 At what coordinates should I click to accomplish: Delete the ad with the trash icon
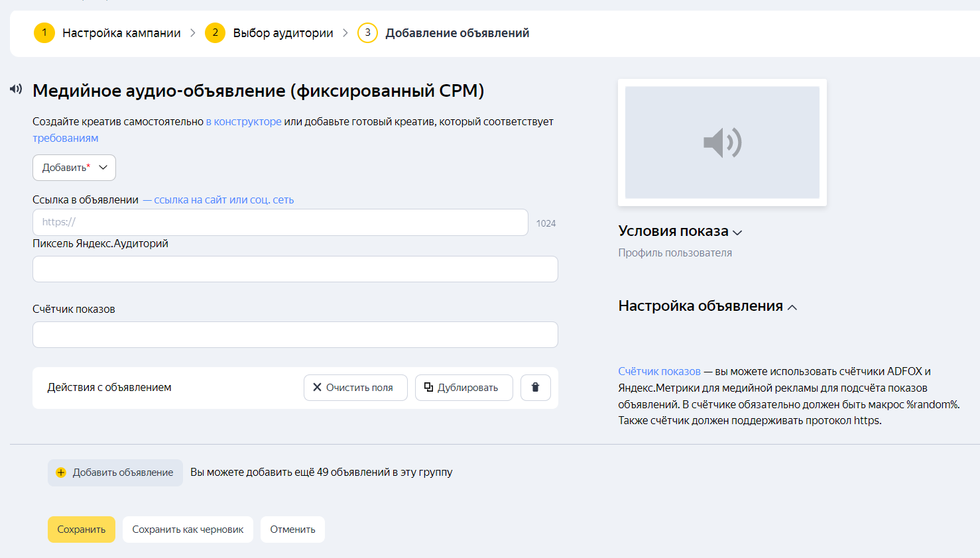(535, 388)
